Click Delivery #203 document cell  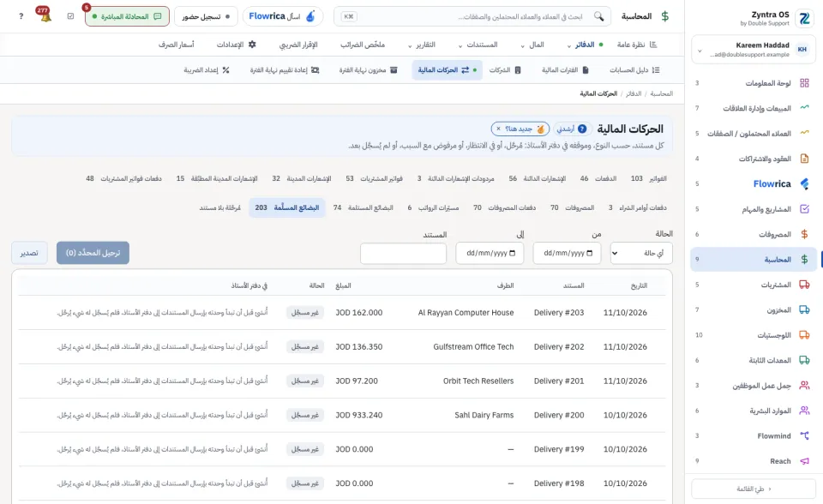coord(559,312)
